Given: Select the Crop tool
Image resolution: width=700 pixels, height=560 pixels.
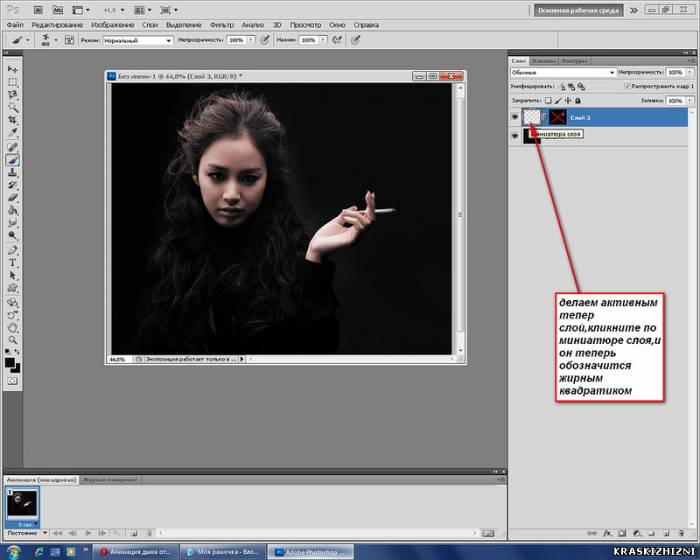Looking at the screenshot, I should (x=12, y=120).
